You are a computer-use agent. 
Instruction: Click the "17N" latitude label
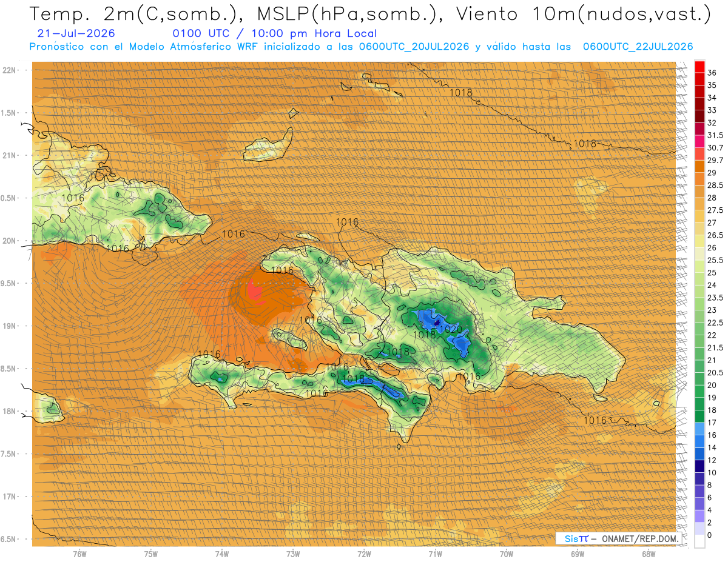click(10, 497)
